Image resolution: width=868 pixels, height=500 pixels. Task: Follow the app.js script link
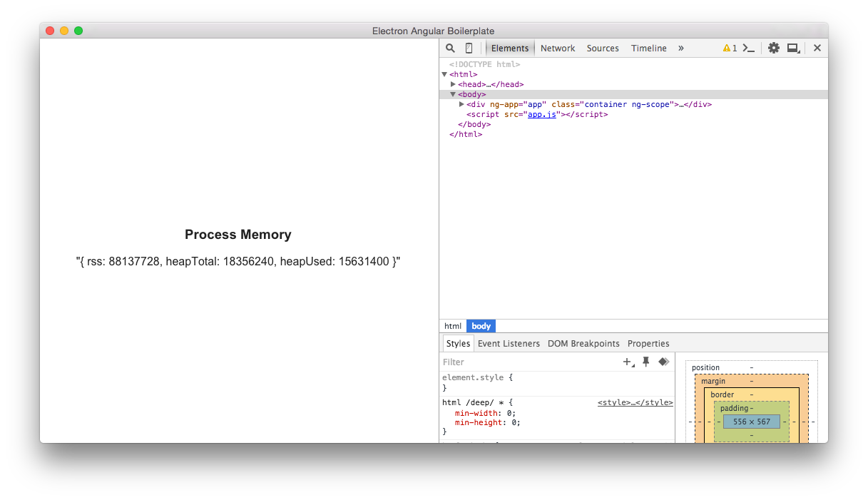[x=542, y=114]
